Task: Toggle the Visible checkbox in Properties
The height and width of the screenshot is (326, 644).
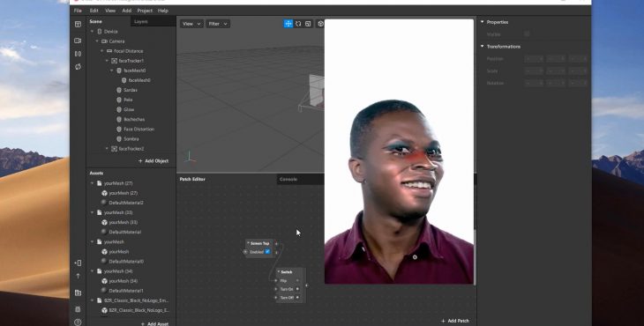Action: 527,34
